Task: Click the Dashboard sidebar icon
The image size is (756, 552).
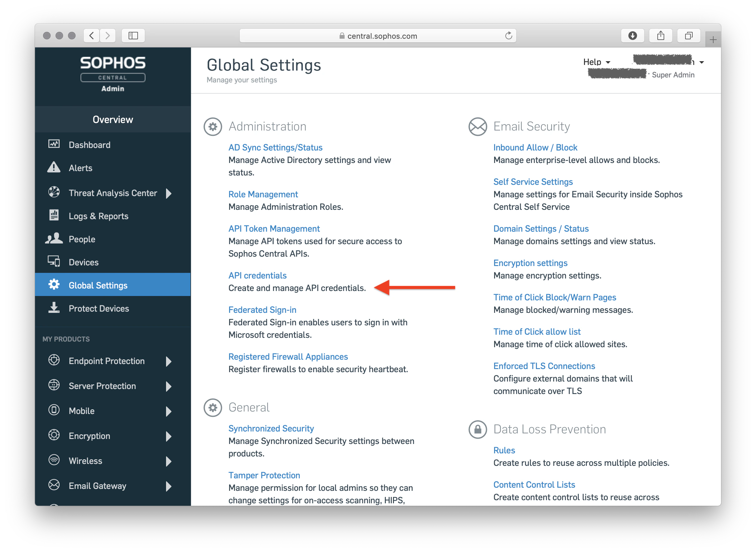Action: [54, 144]
